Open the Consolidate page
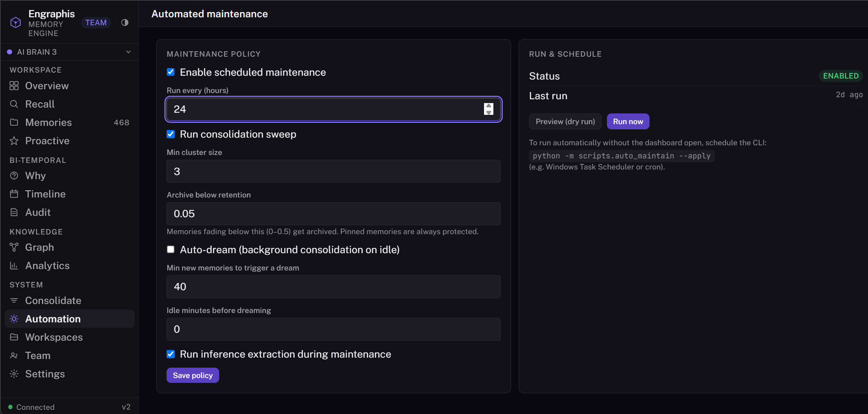 click(69, 301)
